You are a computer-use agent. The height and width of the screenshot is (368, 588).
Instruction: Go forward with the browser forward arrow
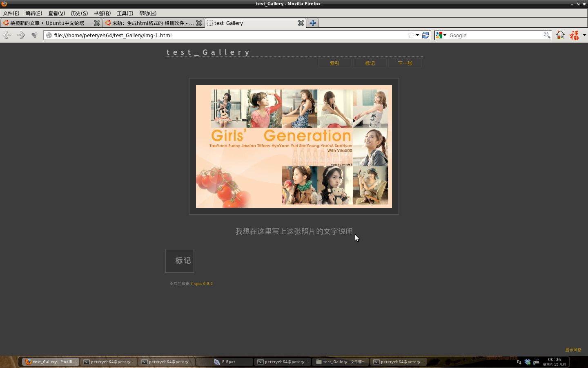pos(21,35)
